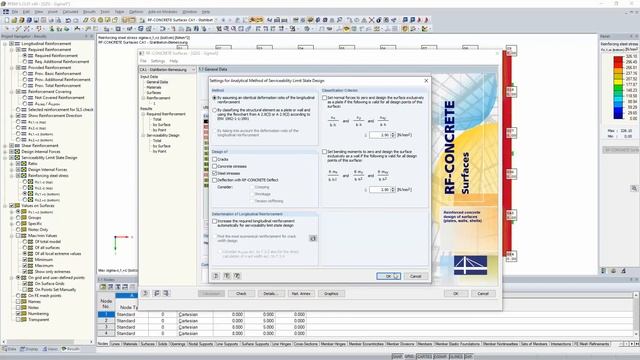Cancel the Settings dialog
Screen dimensions: 640x360
[416, 276]
